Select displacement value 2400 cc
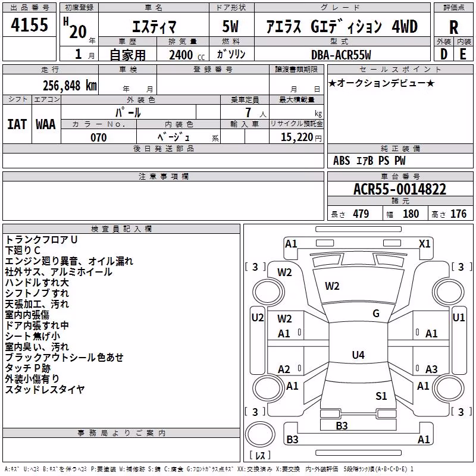 187,55
